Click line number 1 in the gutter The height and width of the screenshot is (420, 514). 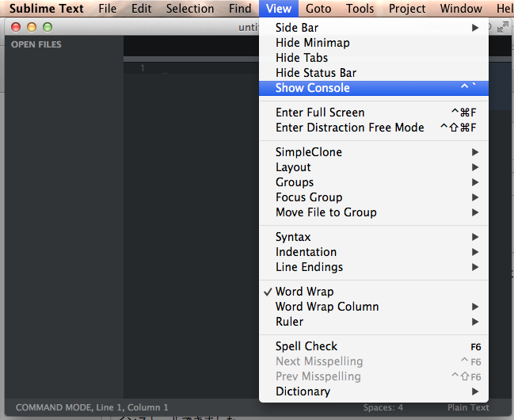pos(143,68)
